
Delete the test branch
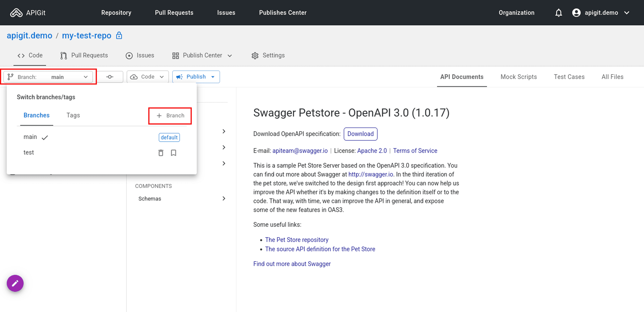(161, 153)
